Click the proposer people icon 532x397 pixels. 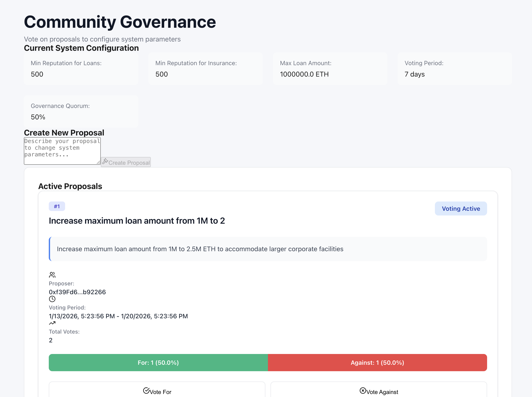click(52, 275)
